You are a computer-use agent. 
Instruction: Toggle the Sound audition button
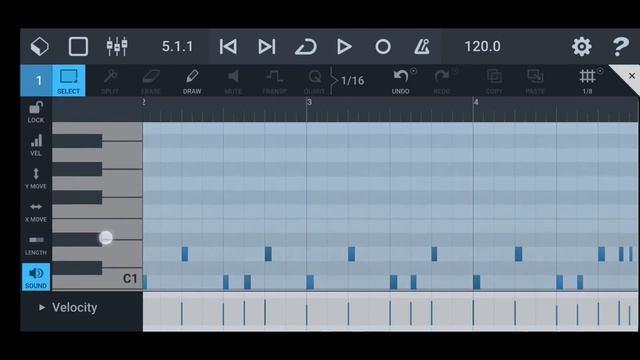(x=36, y=277)
